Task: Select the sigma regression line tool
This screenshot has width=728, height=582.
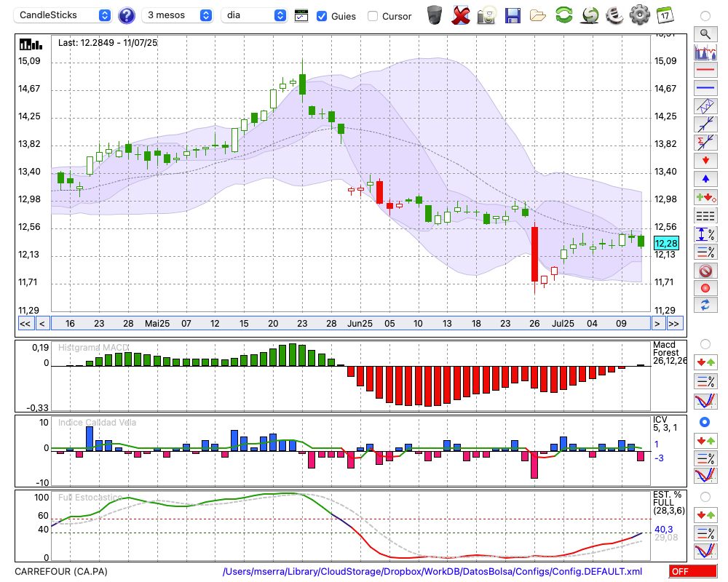Action: point(705,143)
